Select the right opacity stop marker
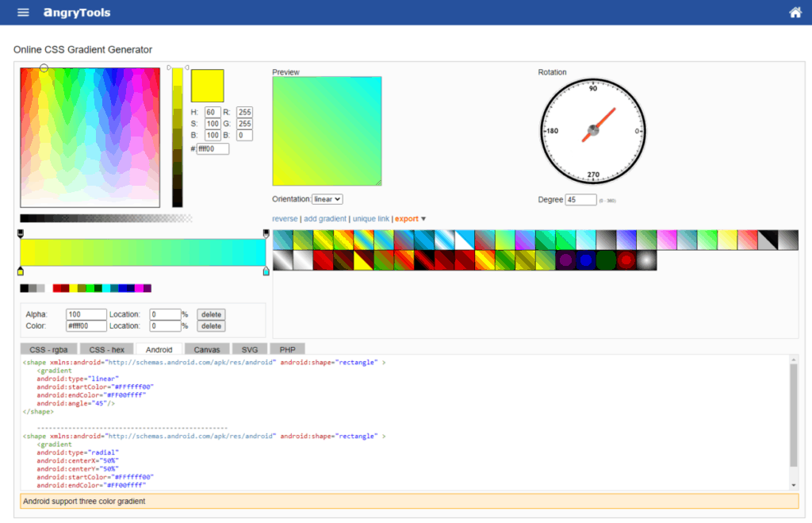The image size is (812, 523). click(x=266, y=233)
